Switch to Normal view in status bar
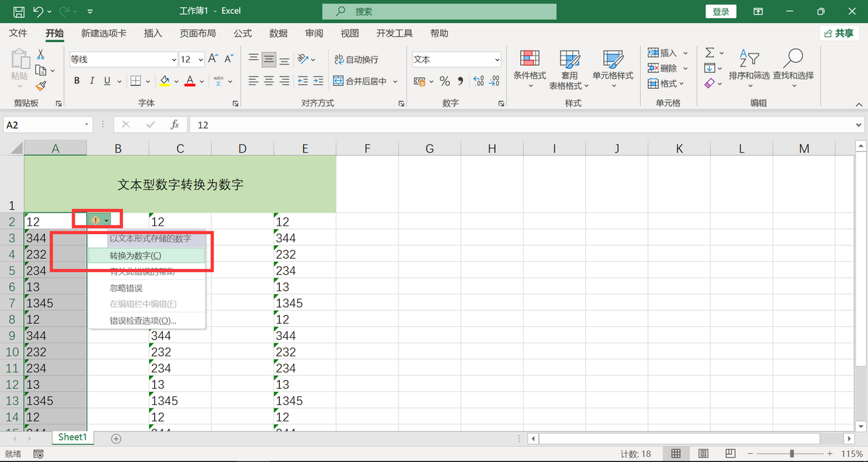This screenshot has width=868, height=462. [x=676, y=453]
